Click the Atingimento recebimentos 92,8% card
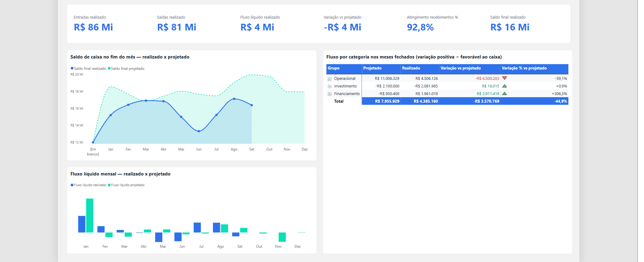Screen dimensions: 644x262 pyautogui.click(x=432, y=24)
